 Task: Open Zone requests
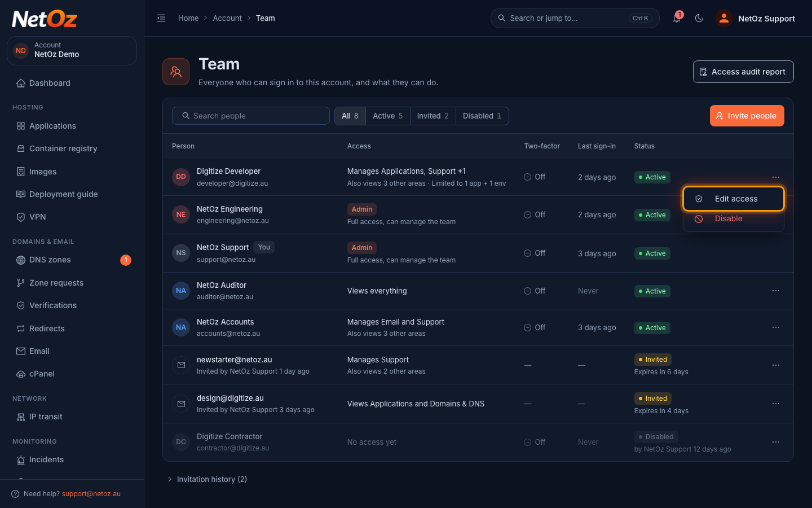[72, 283]
